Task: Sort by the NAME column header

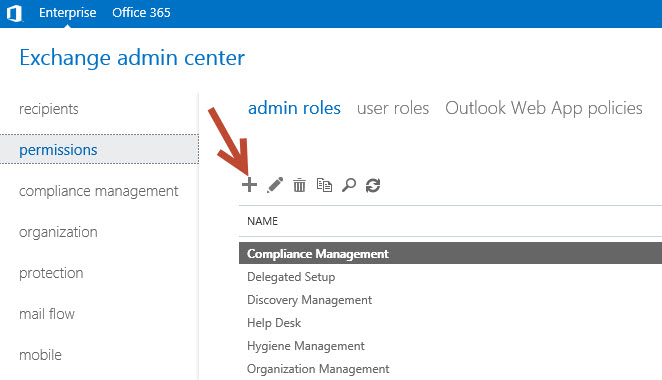Action: click(263, 221)
